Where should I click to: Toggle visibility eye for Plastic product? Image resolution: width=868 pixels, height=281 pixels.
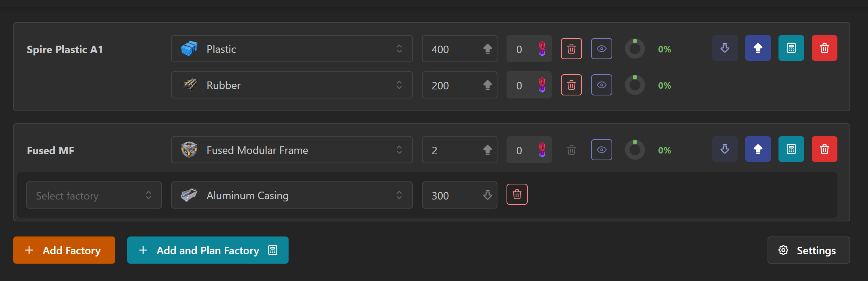click(x=601, y=49)
